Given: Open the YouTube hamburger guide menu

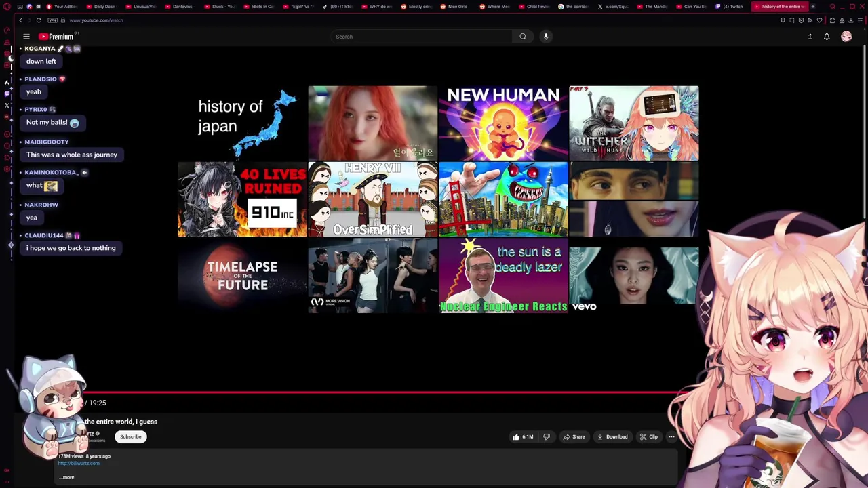Looking at the screenshot, I should 26,37.
